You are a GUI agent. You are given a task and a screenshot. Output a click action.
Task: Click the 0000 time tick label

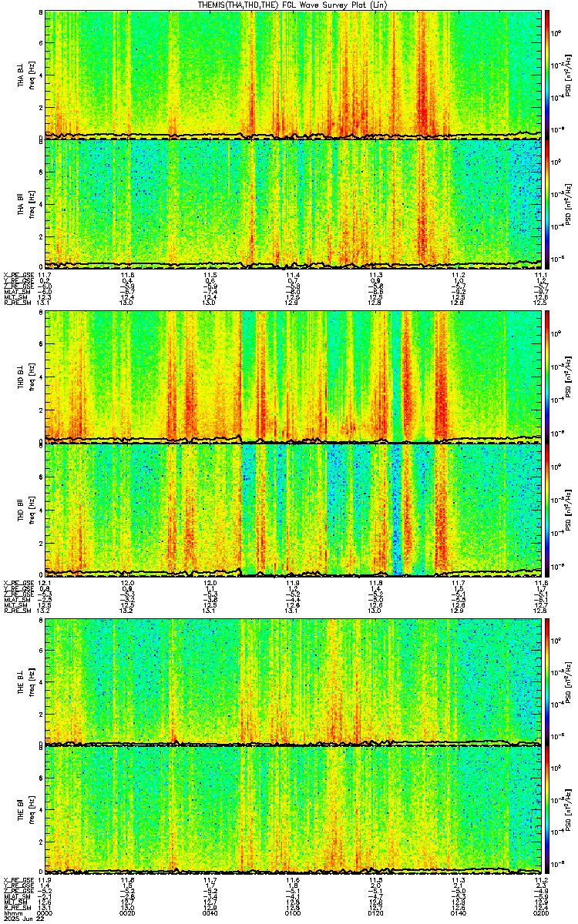point(45,912)
